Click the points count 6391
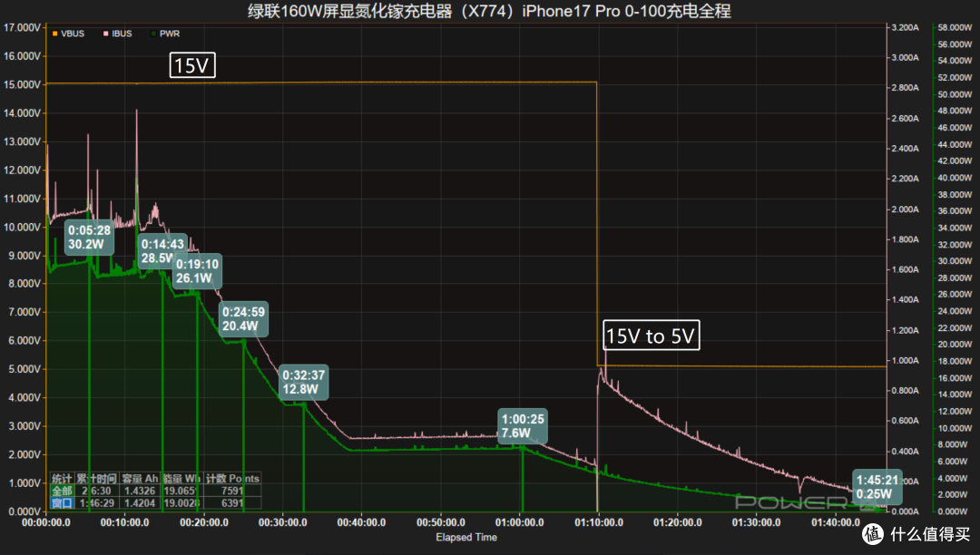Viewport: 980px width, 555px height. (x=232, y=503)
